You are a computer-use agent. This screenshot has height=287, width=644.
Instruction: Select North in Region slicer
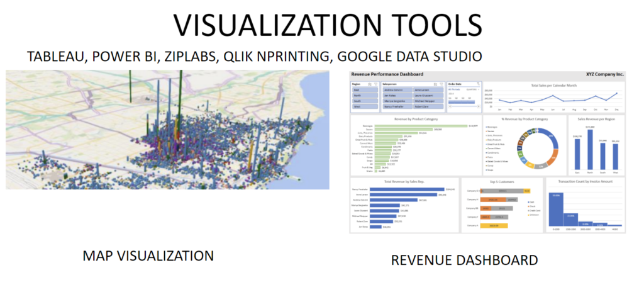(x=365, y=95)
